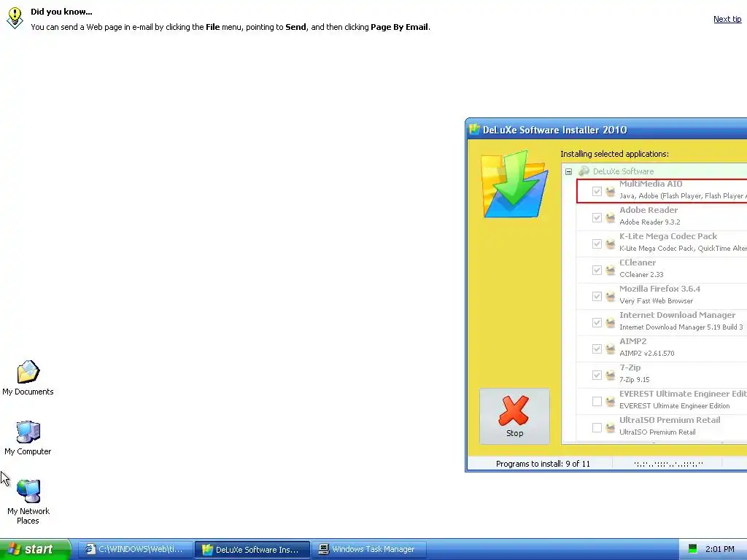Click the EVEREST Ultimate package icon
This screenshot has width=747, height=560.
click(x=611, y=402)
